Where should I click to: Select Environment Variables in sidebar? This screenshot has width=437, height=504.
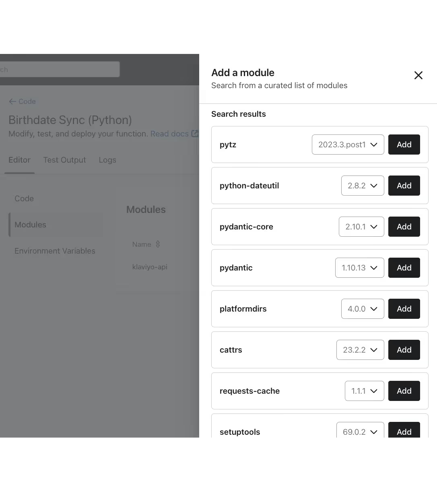coord(55,251)
